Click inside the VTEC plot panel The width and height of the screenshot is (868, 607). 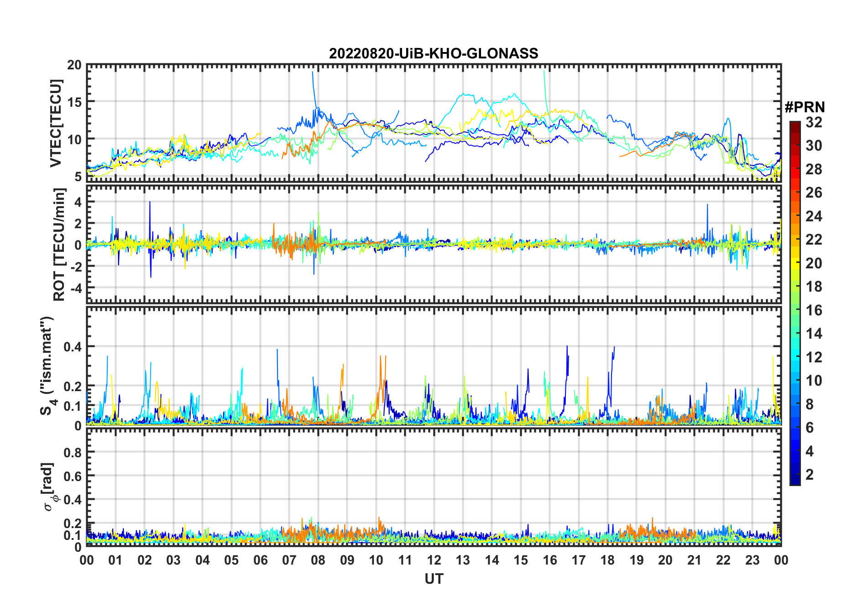(434, 123)
